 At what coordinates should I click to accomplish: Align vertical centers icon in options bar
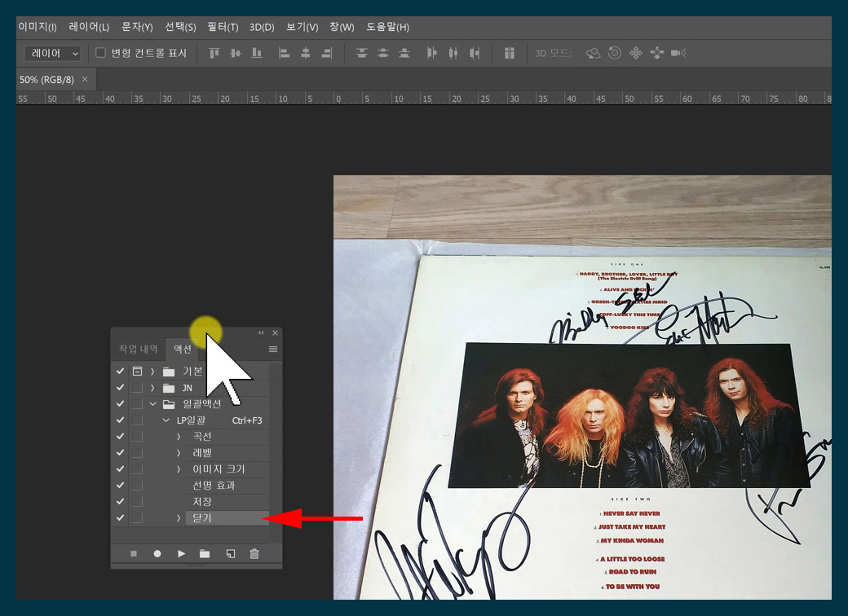[236, 53]
